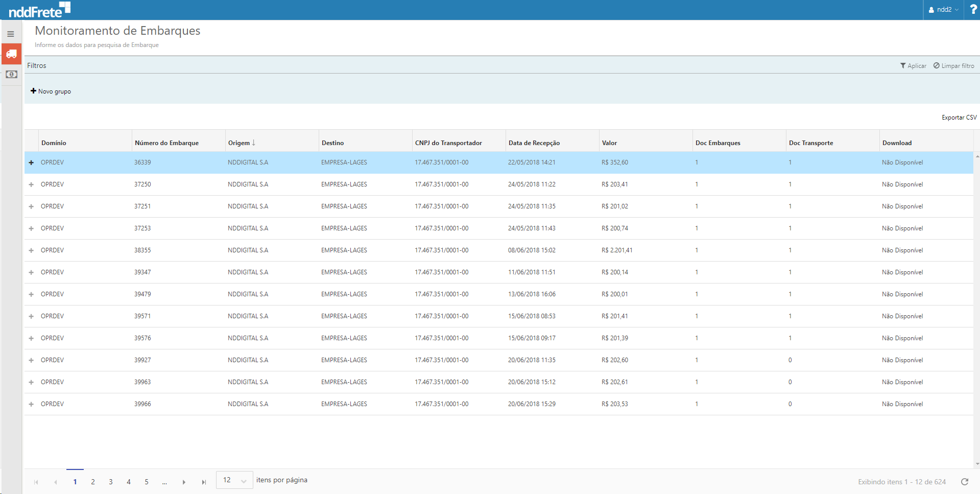Apply filters with the Aplicar button
Image resolution: width=980 pixels, height=494 pixels.
(x=913, y=66)
